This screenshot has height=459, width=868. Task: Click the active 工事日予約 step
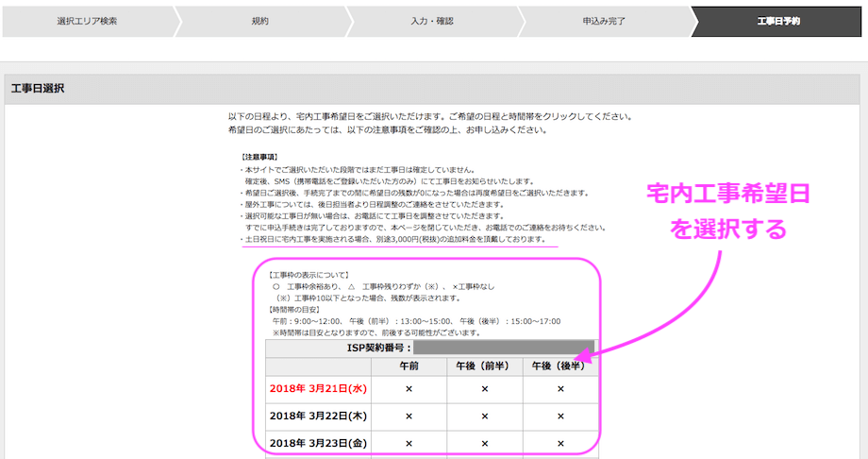click(778, 21)
